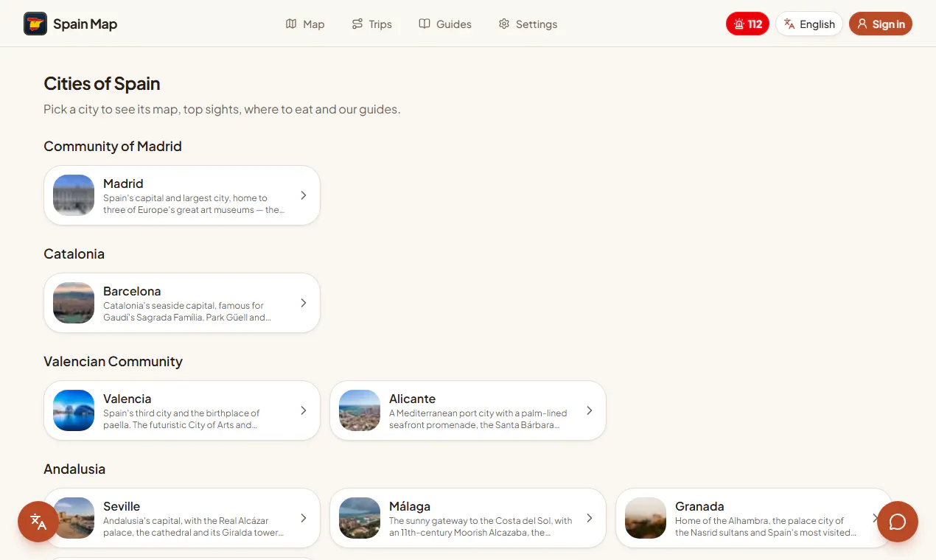Click the gear icon beside Settings

coord(504,24)
